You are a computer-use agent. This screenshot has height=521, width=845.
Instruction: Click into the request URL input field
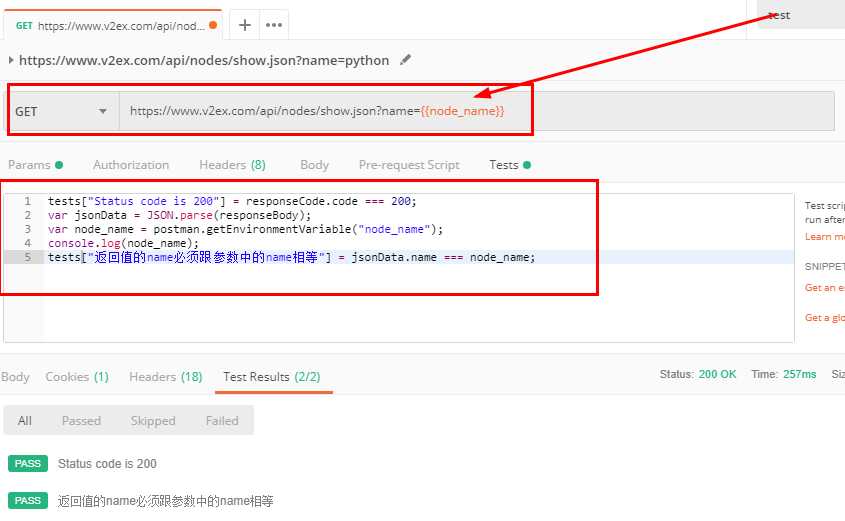476,111
